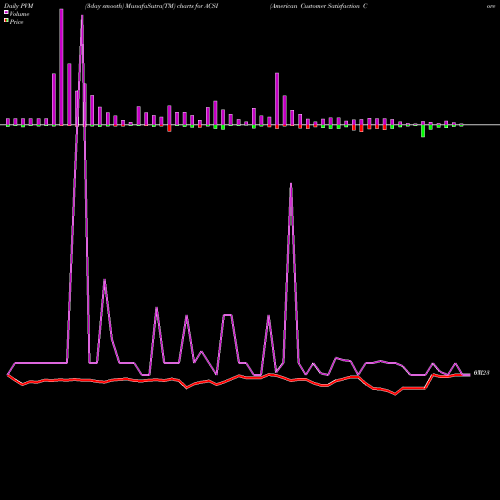Click the largest green price bar below baseline

423,131
